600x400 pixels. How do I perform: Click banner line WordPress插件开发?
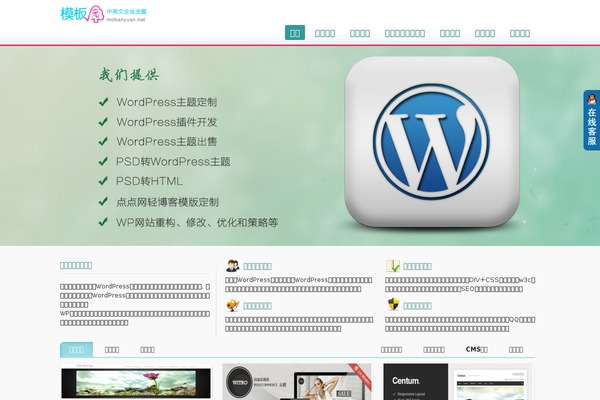coord(167,122)
